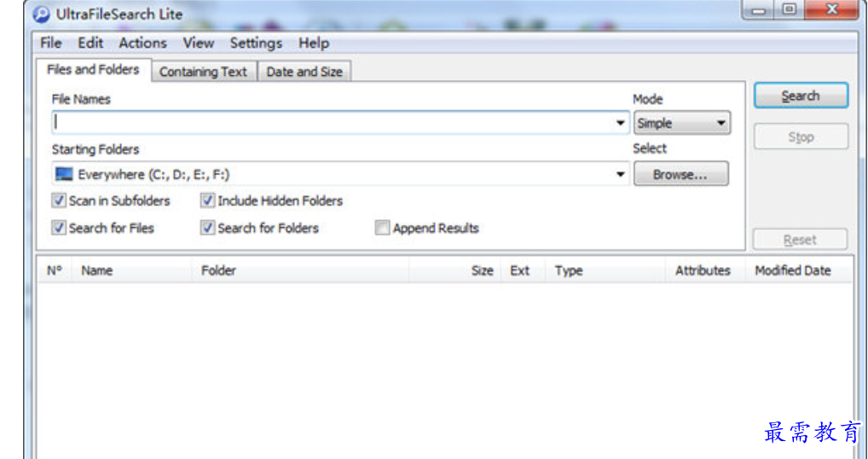
Task: Open the View menu
Action: (x=198, y=44)
